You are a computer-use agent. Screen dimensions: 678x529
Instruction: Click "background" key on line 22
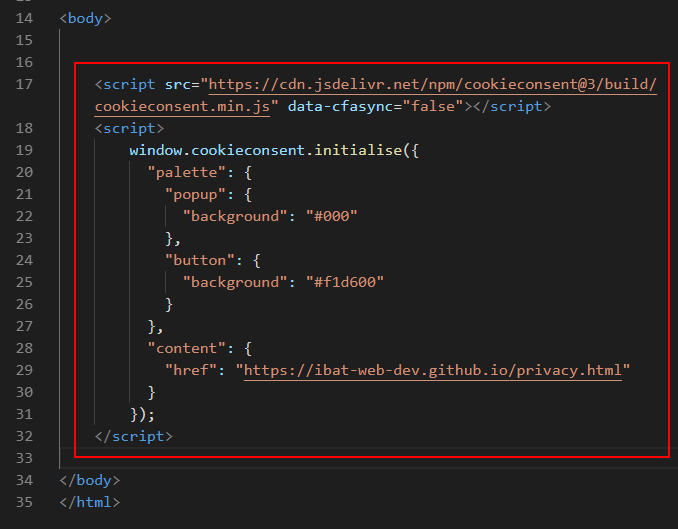tap(234, 216)
